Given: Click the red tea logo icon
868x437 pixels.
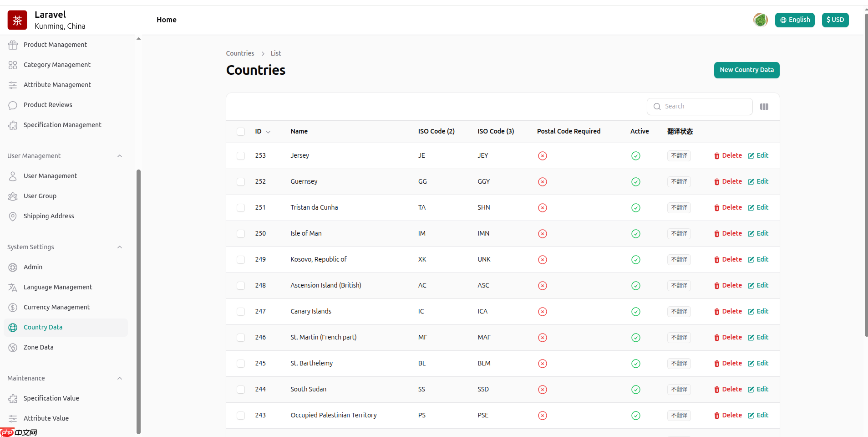Looking at the screenshot, I should point(17,20).
